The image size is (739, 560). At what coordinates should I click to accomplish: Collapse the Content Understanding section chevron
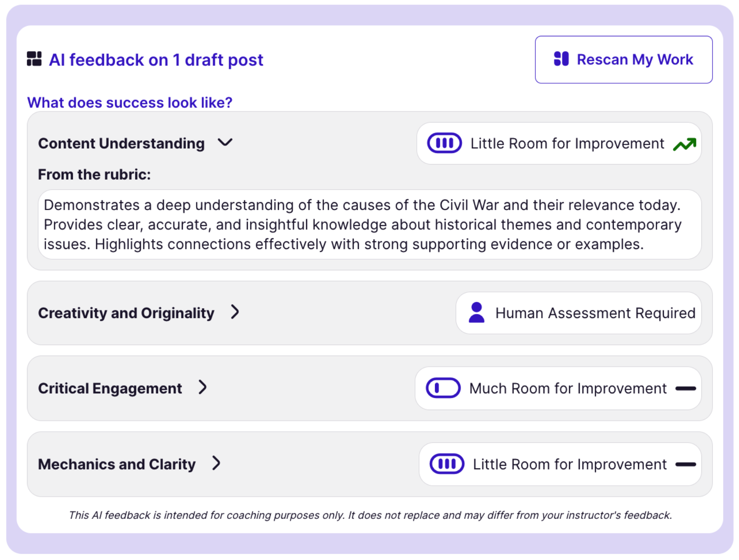click(225, 142)
